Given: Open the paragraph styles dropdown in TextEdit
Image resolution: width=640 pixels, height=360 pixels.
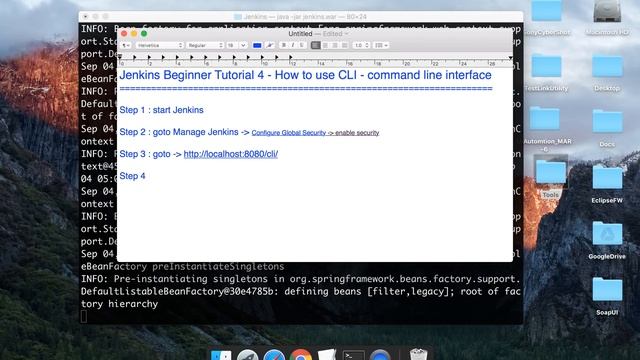Looking at the screenshot, I should 126,45.
